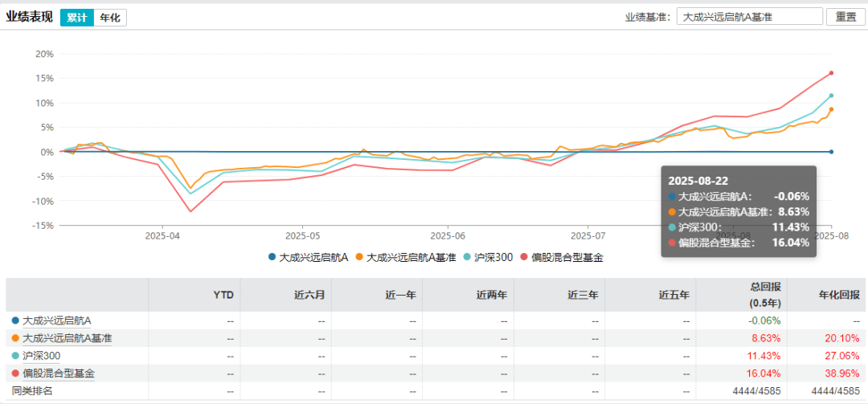Image resolution: width=868 pixels, height=404 pixels.
Task: Toggle 大成兴远启航A series in chart legend
Action: (x=308, y=258)
